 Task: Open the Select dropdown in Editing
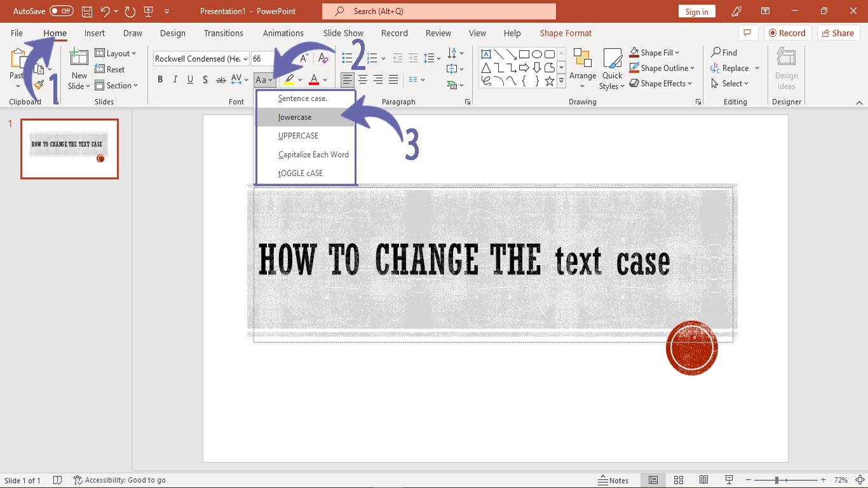[x=730, y=83]
